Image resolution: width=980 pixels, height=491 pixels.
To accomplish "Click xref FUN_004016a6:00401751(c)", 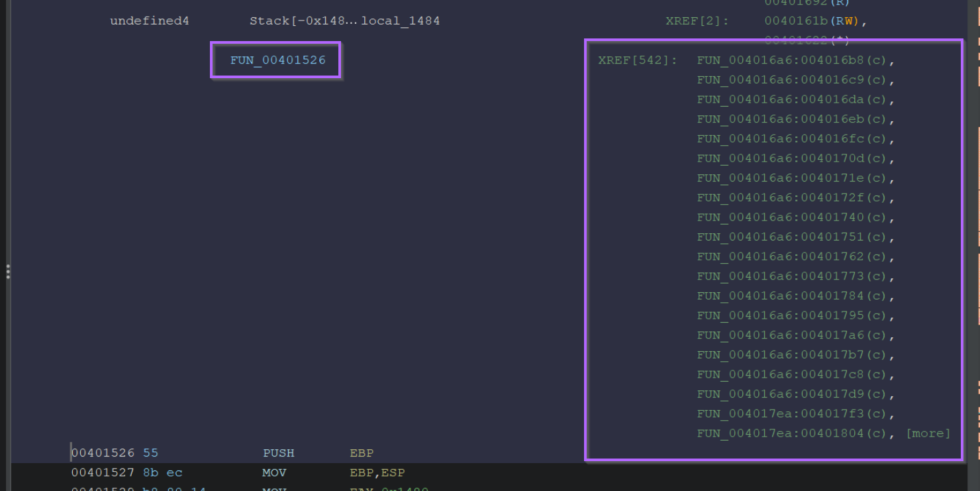I will pyautogui.click(x=793, y=237).
